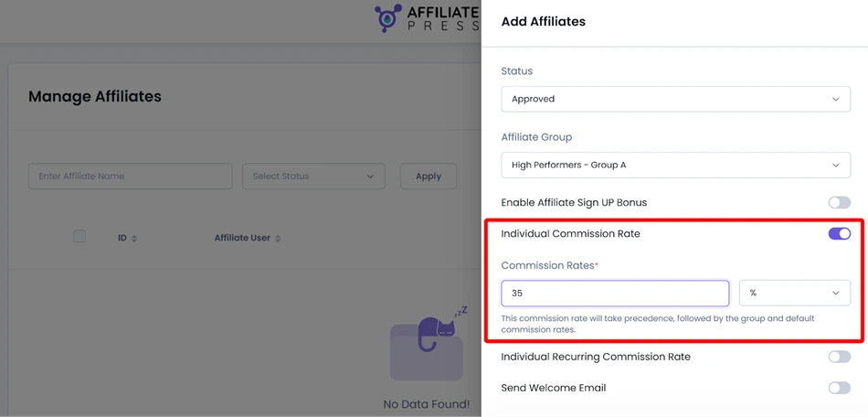Click the Enter Affiliate Name search field
868x417 pixels.
130,176
